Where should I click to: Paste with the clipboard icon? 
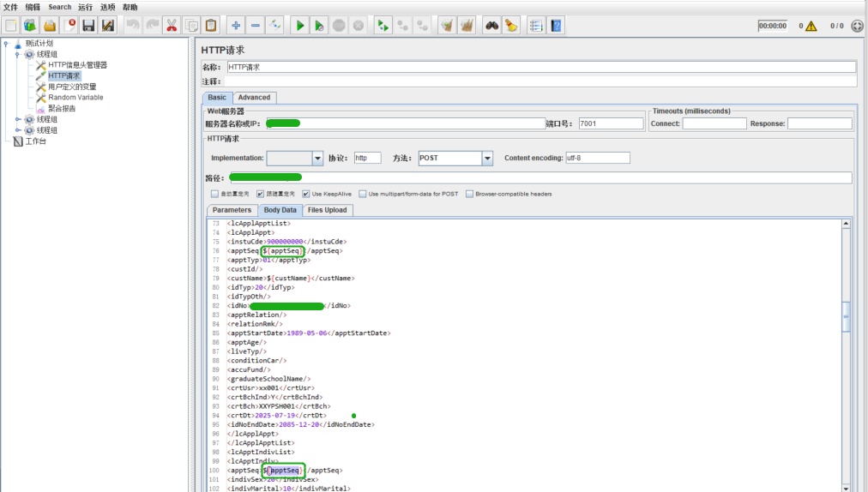click(x=211, y=26)
